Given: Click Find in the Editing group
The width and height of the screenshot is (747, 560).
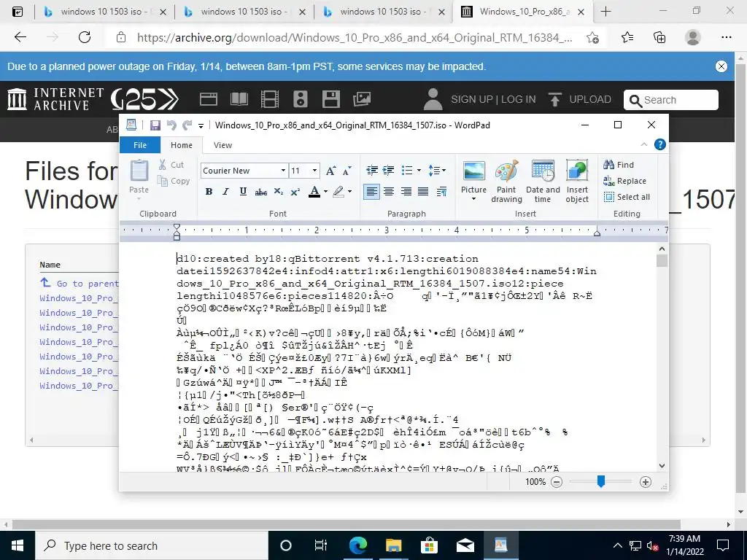Looking at the screenshot, I should point(619,165).
